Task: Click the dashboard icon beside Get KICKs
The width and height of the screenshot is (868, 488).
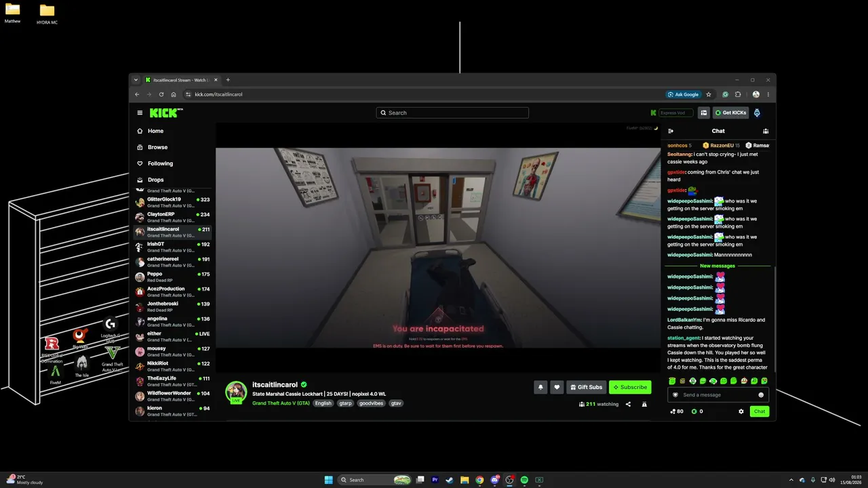Action: 704,113
